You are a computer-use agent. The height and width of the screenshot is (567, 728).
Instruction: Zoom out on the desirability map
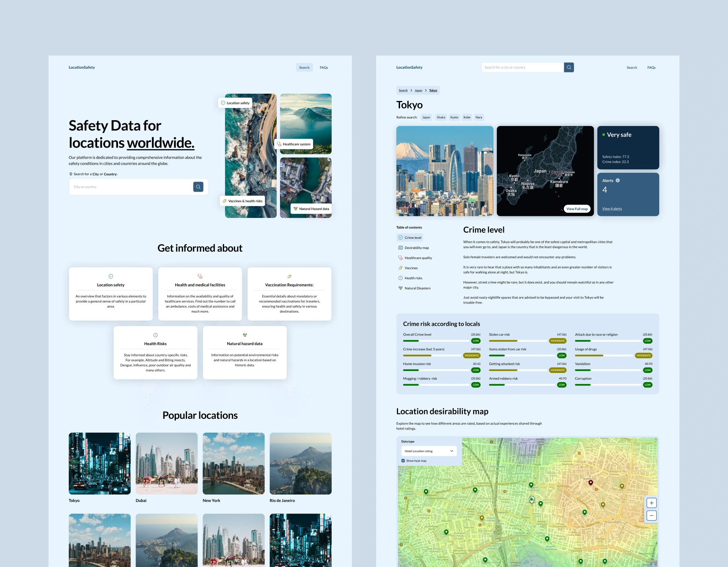pyautogui.click(x=651, y=515)
